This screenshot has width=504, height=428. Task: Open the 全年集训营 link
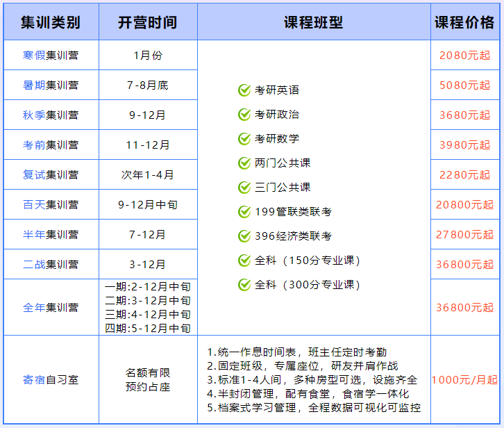click(x=51, y=308)
